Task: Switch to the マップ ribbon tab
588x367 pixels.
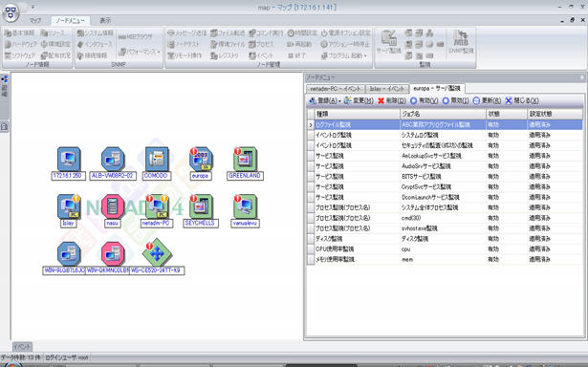Action: pyautogui.click(x=35, y=21)
